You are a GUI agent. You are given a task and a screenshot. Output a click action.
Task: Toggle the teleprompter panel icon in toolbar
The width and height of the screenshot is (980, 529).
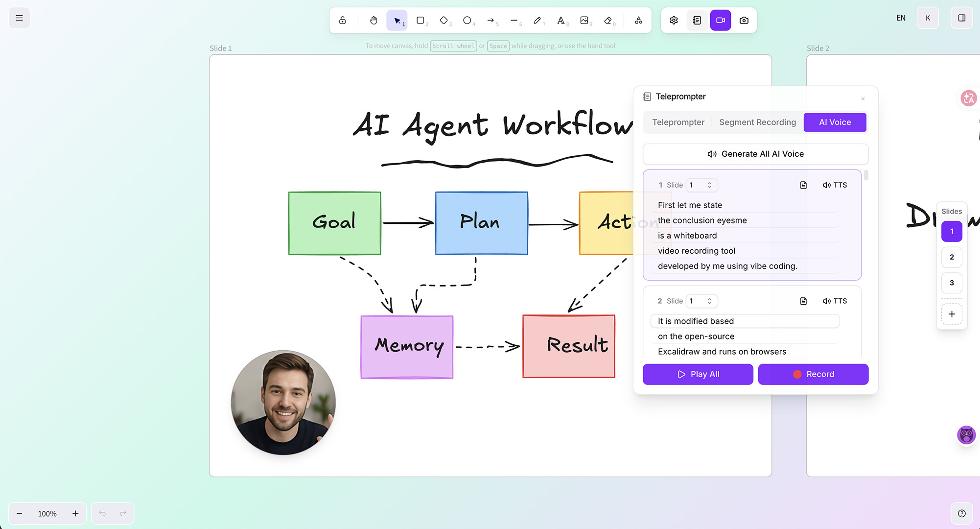pos(697,20)
